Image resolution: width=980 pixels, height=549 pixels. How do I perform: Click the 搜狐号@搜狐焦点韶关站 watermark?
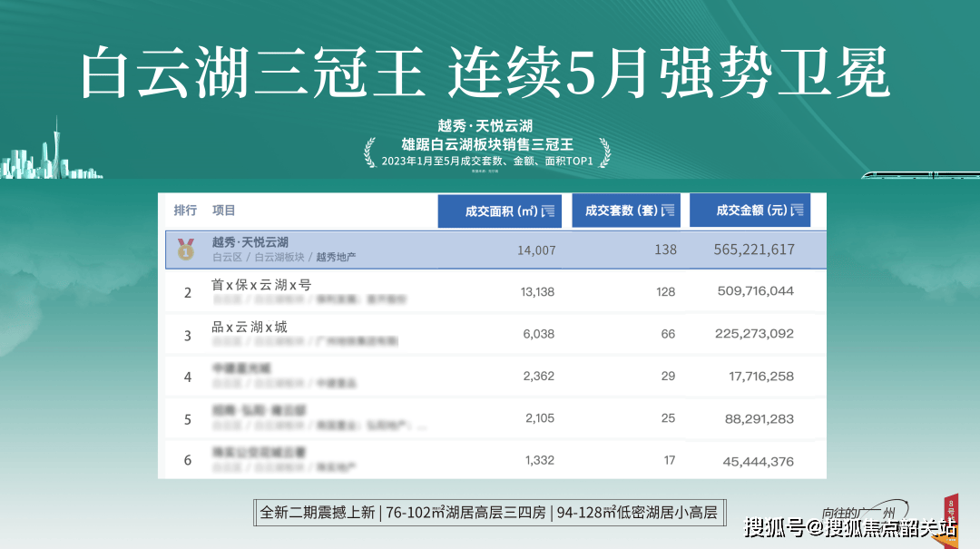tap(850, 527)
